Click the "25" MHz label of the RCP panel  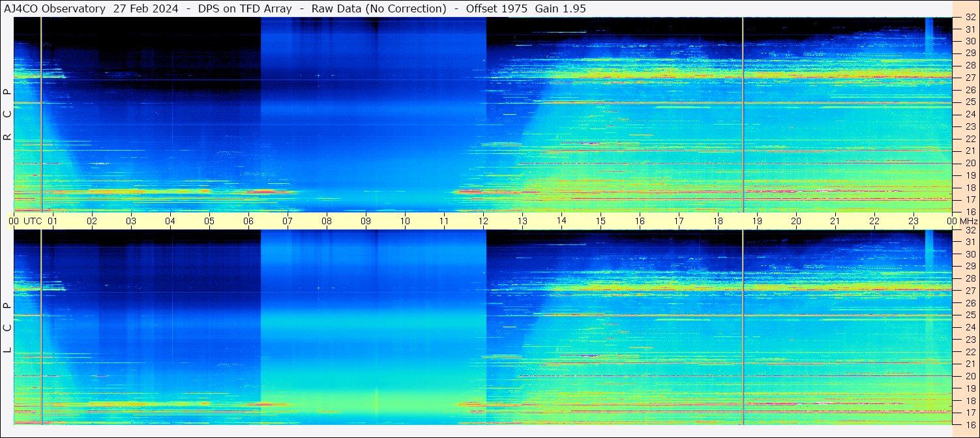[970, 102]
